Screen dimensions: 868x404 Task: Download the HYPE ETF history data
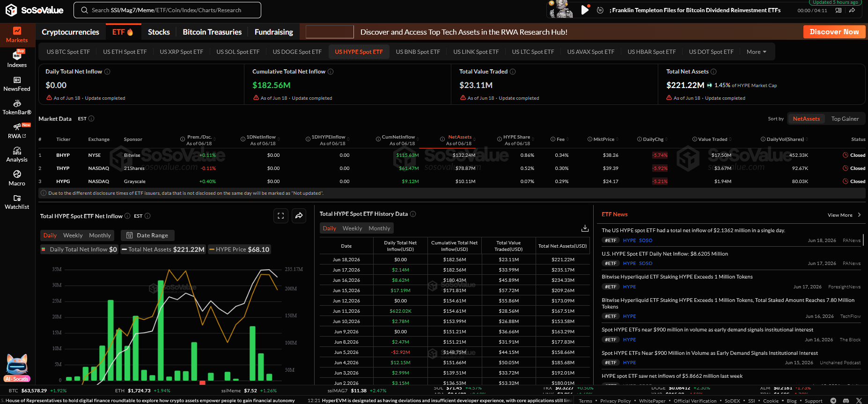pyautogui.click(x=585, y=228)
